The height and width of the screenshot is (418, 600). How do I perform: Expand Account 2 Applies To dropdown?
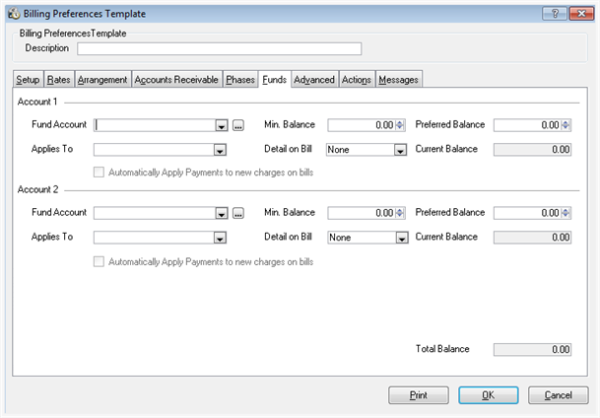coord(220,238)
